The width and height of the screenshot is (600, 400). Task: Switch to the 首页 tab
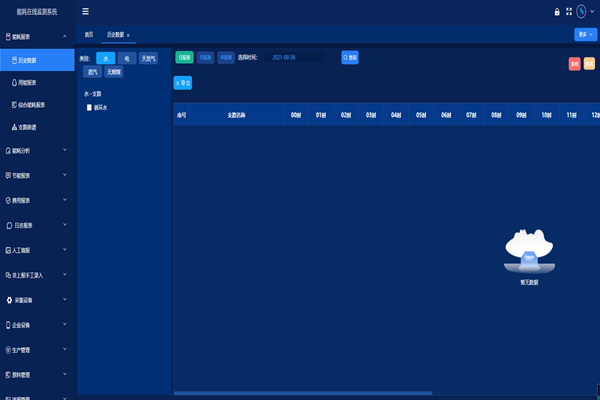tap(89, 35)
